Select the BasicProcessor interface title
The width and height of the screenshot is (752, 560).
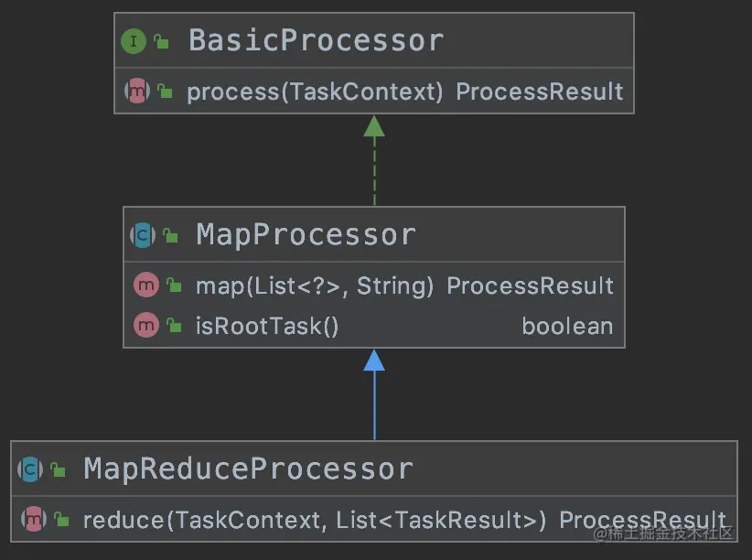(x=316, y=41)
